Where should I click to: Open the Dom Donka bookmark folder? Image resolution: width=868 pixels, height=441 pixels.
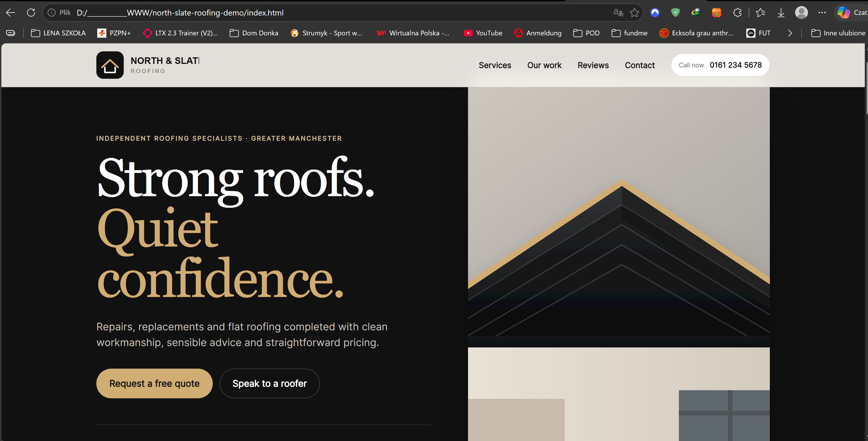[254, 33]
